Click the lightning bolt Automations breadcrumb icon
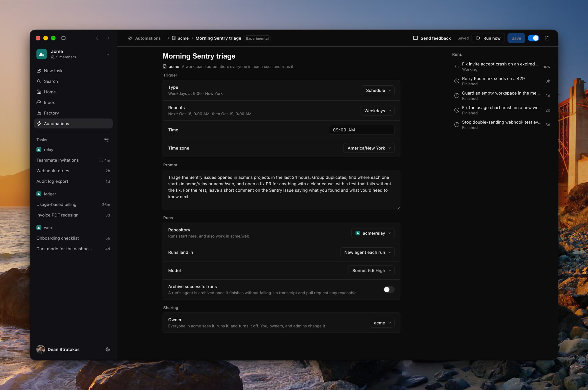 [130, 38]
